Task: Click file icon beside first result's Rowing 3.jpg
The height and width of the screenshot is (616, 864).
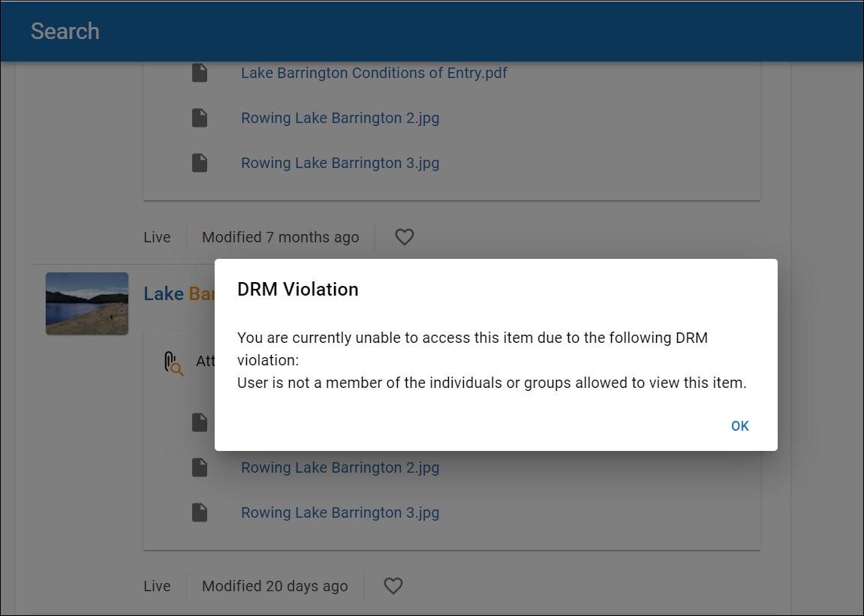Action: (200, 163)
